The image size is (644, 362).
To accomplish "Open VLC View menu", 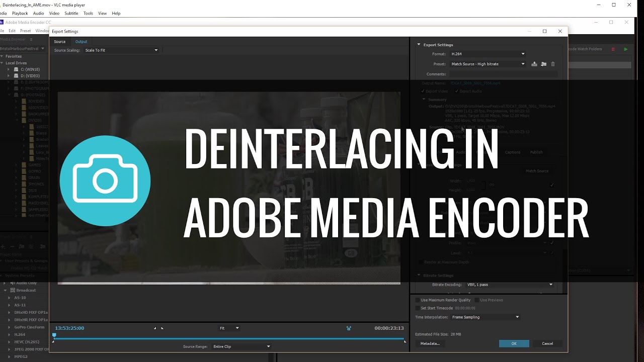I will (x=103, y=14).
